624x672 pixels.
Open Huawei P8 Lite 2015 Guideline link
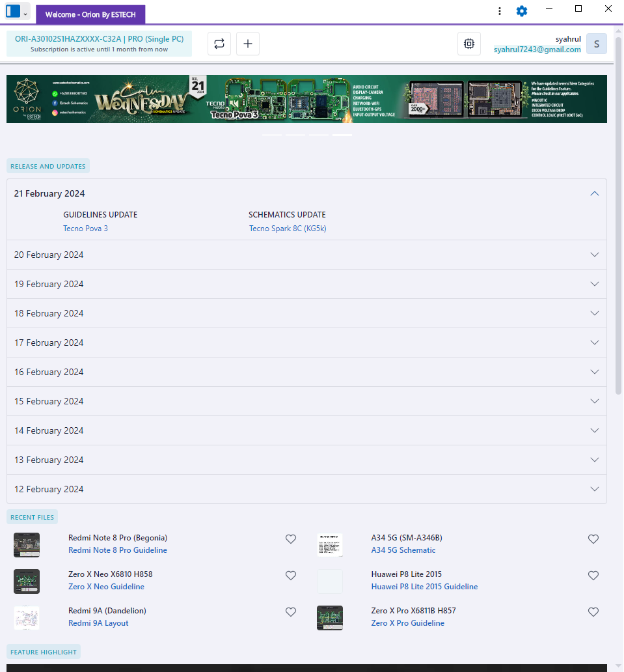tap(424, 587)
